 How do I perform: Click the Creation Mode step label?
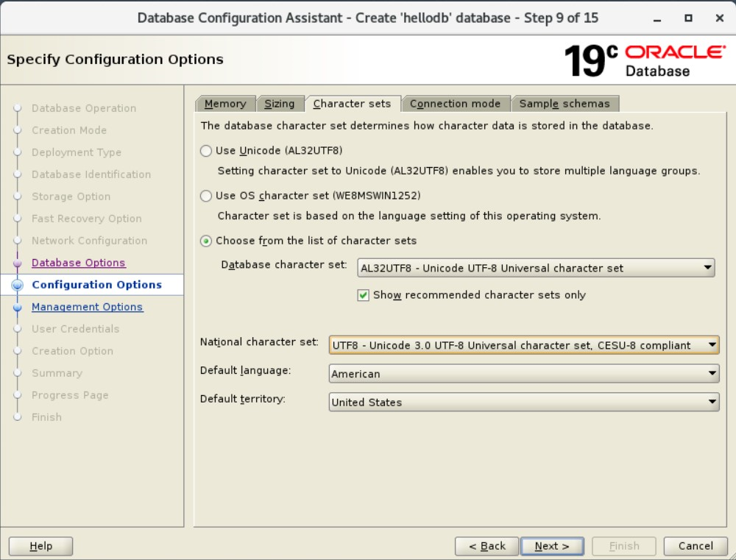point(69,130)
